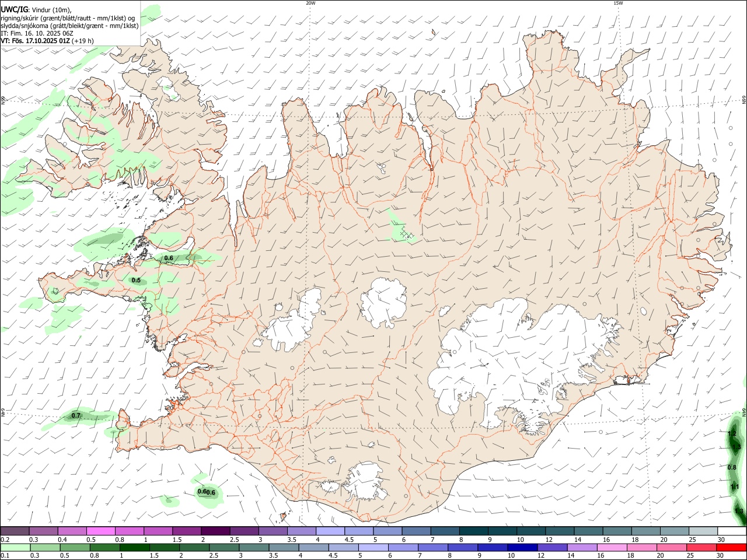Screen dimensions: 747x560
Task: Select the dark purple swatch between 2 and 2.5
Action: click(x=215, y=531)
